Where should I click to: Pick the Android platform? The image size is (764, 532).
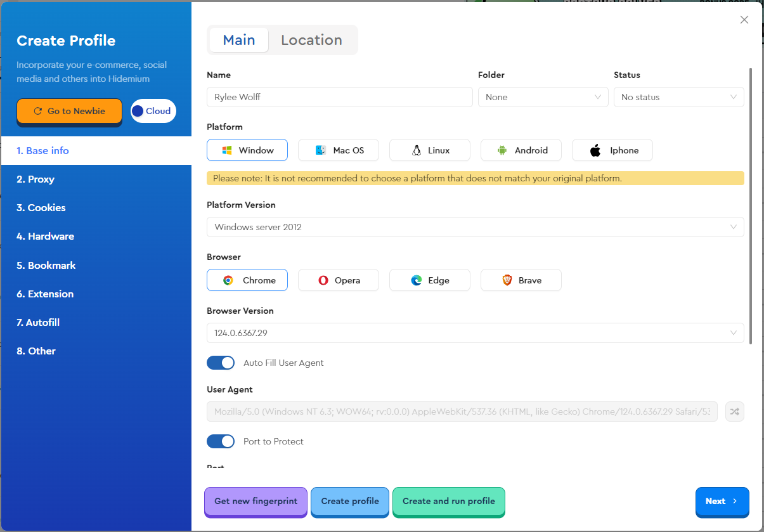[x=521, y=150]
